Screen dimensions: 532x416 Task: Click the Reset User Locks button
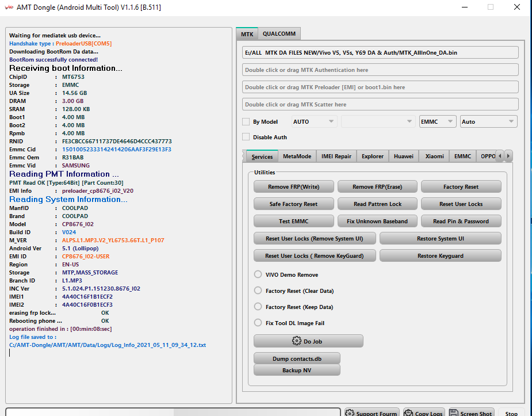pyautogui.click(x=461, y=204)
